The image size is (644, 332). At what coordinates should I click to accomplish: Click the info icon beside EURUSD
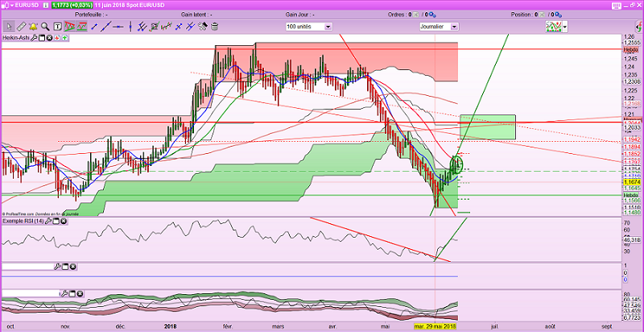click(45, 5)
